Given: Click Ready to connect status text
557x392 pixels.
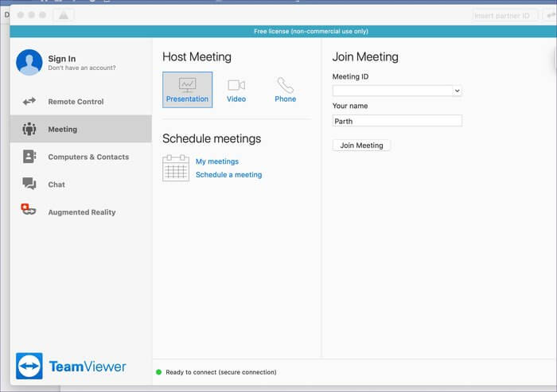Looking at the screenshot, I should coord(221,372).
